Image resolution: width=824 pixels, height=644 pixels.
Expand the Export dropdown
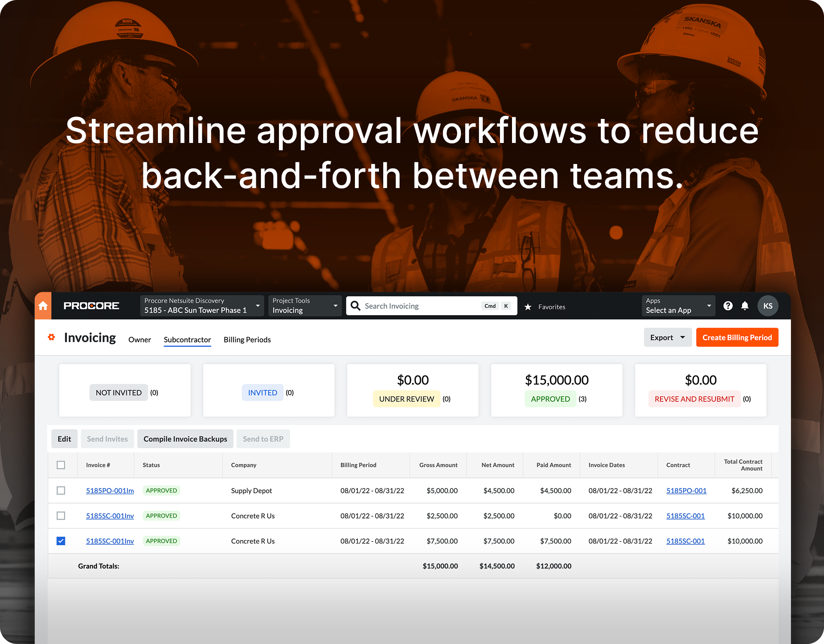(667, 337)
